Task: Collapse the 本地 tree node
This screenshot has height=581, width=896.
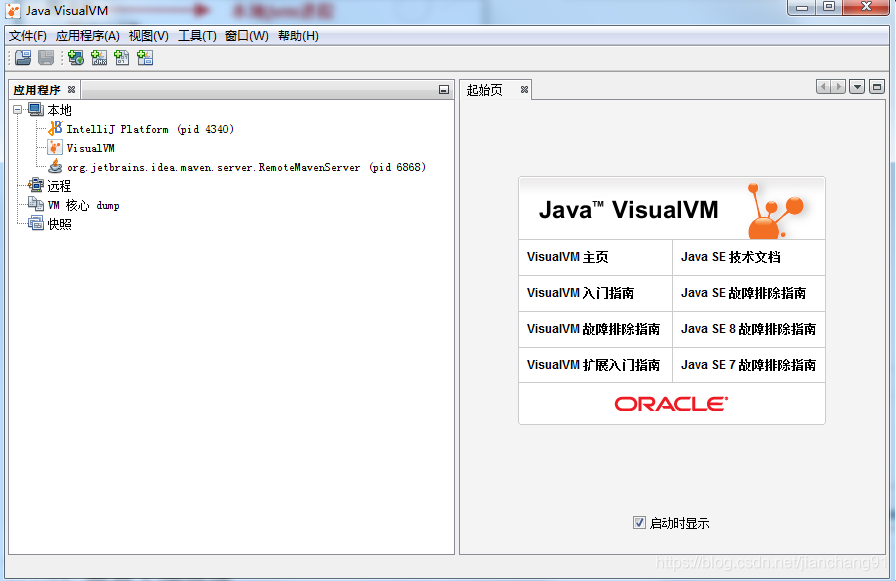Action: [18, 109]
